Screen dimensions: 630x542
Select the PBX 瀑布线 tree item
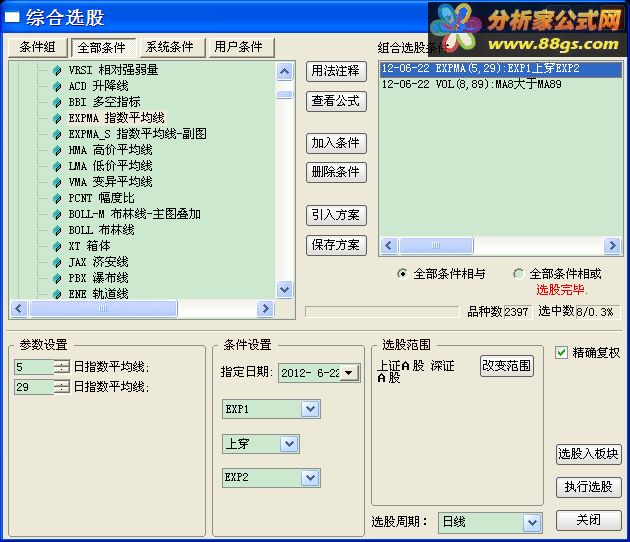98,278
